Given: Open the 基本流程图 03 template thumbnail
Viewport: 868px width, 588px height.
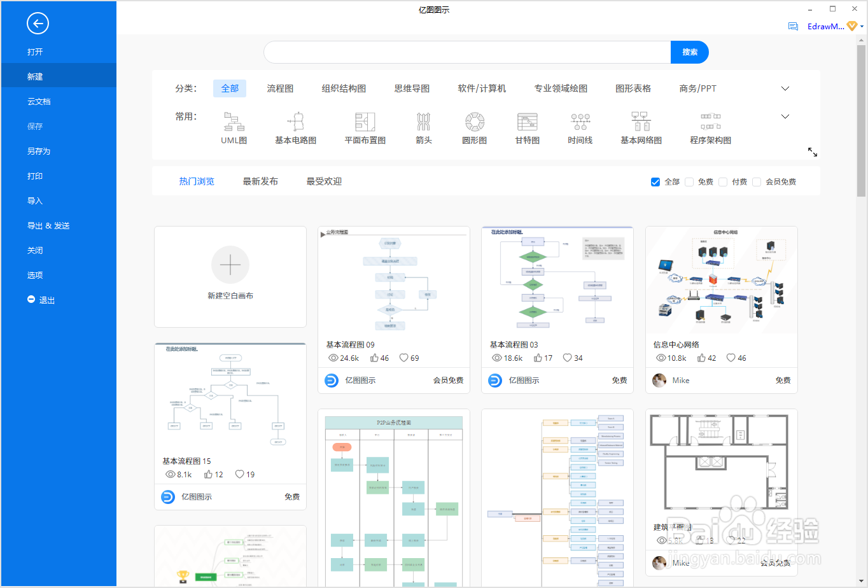Looking at the screenshot, I should pyautogui.click(x=557, y=280).
